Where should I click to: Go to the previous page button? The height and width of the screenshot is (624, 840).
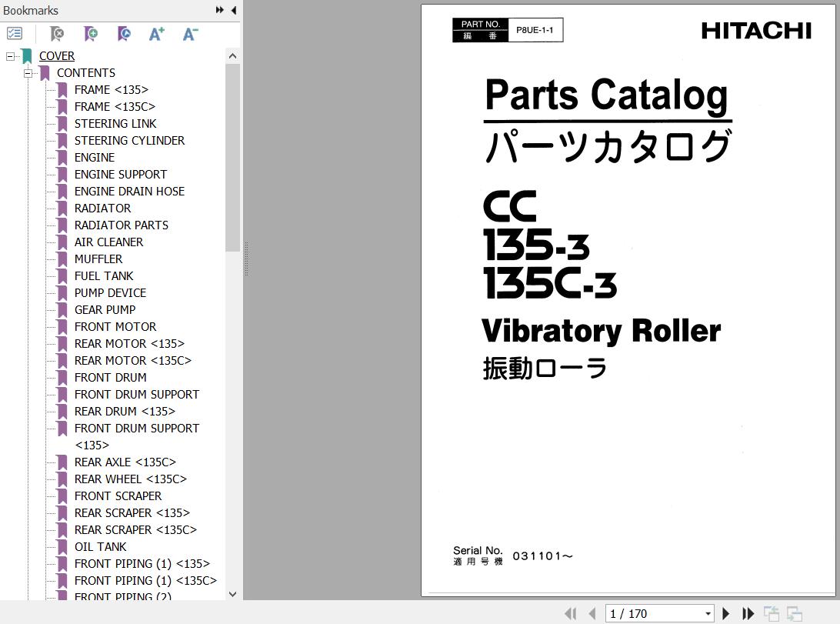coord(592,613)
